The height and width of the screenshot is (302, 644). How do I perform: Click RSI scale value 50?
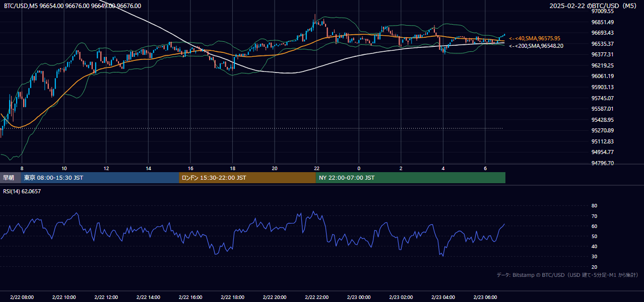(595, 236)
